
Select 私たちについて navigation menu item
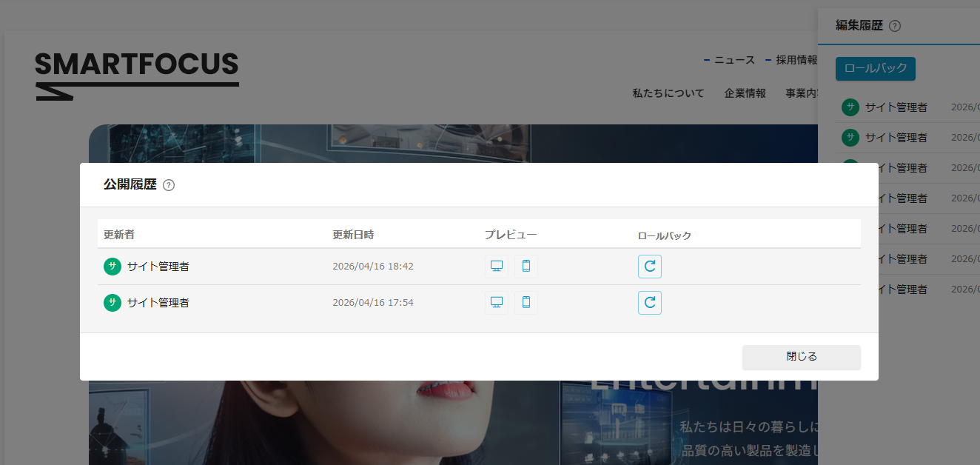(x=668, y=93)
